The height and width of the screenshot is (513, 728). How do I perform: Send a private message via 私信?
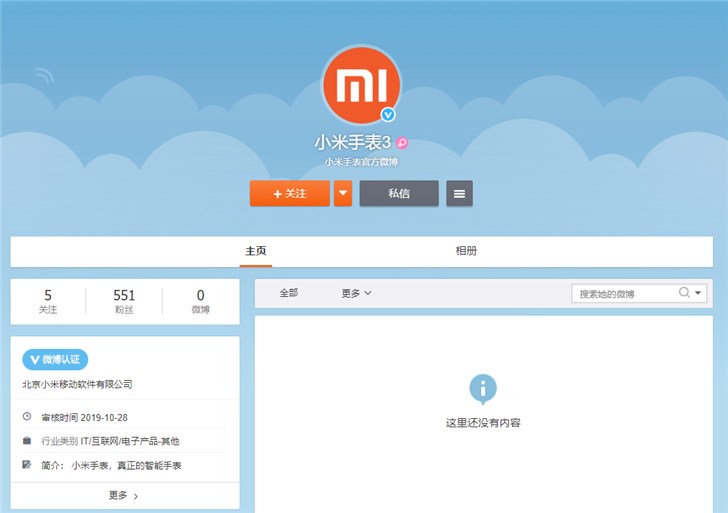tap(399, 193)
